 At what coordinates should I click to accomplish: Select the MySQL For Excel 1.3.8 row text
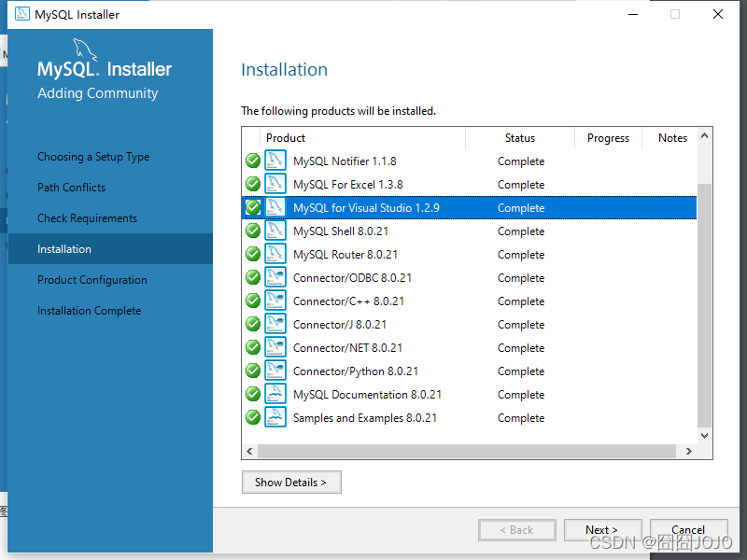pyautogui.click(x=348, y=184)
